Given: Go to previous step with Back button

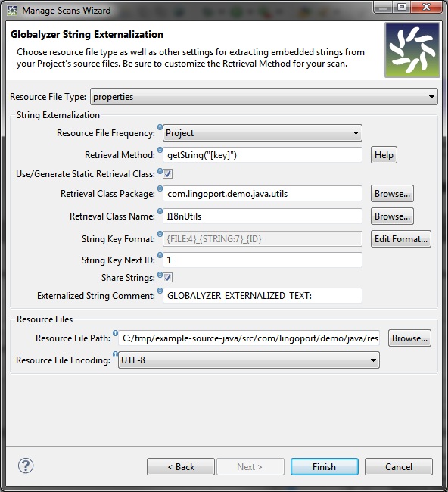Looking at the screenshot, I should point(181,466).
